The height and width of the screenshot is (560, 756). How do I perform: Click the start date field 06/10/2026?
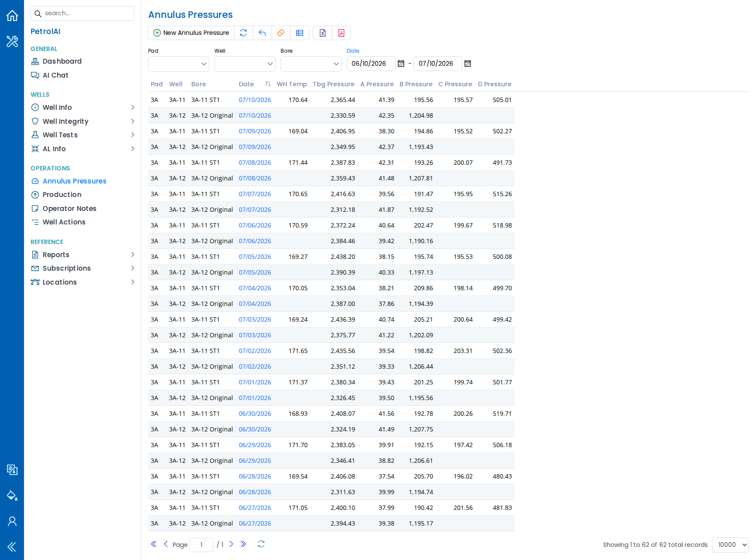pyautogui.click(x=371, y=64)
